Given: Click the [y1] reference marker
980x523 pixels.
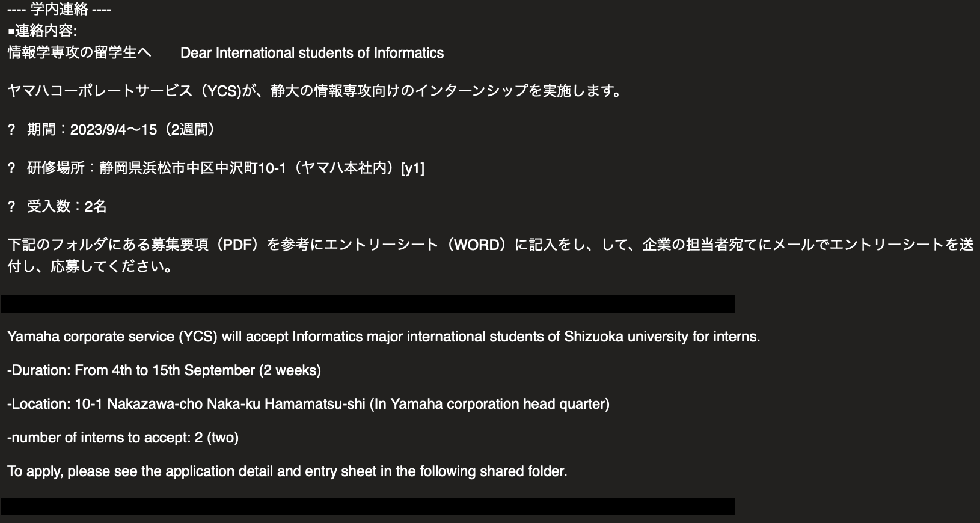Looking at the screenshot, I should click(x=413, y=168).
